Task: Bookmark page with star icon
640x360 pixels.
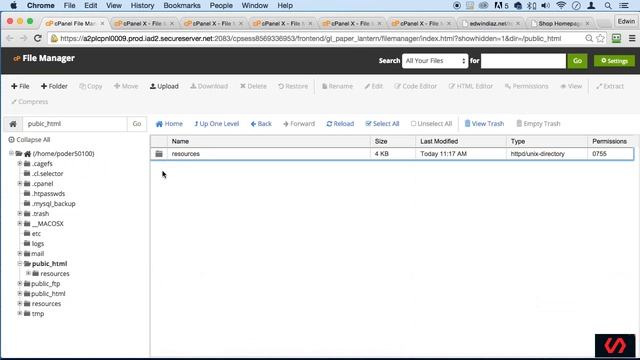Action: coord(601,38)
